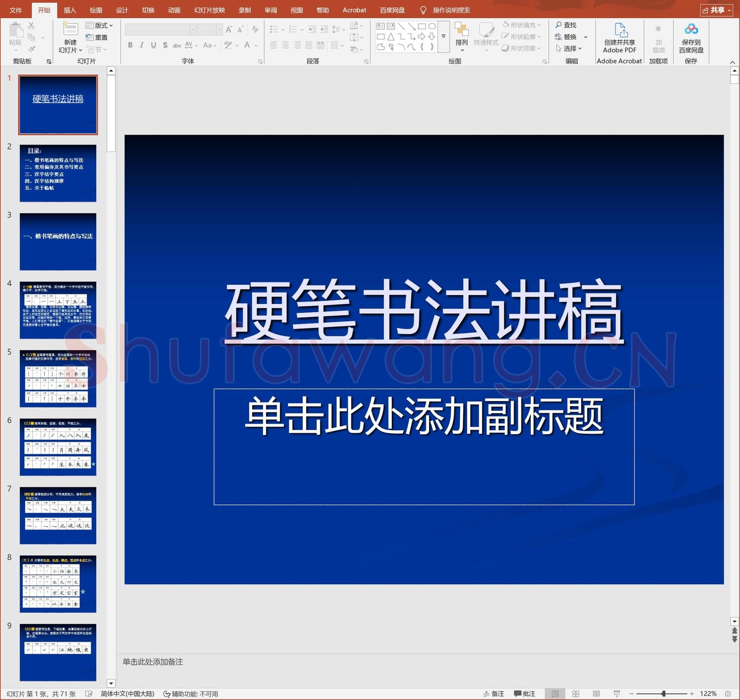Click the Find (查找) magnifier icon
The height and width of the screenshot is (700, 740).
(x=558, y=25)
